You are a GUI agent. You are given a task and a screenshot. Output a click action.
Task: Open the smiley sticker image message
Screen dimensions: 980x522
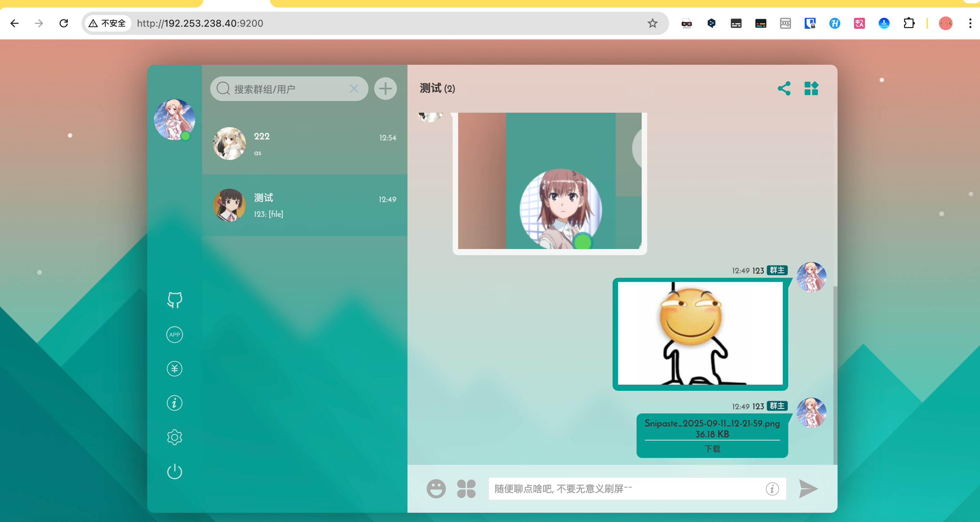tap(700, 333)
